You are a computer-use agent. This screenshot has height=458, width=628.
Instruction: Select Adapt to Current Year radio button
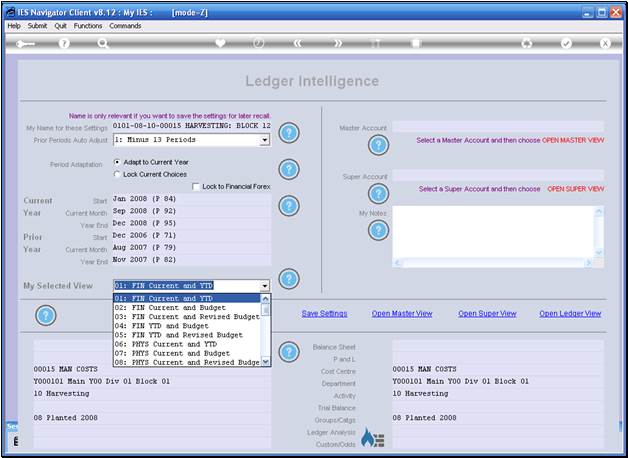tap(117, 162)
